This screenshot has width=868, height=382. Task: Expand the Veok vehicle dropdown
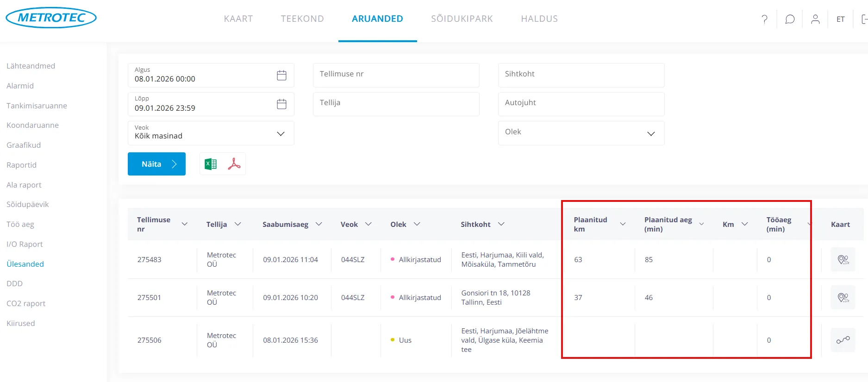[280, 134]
